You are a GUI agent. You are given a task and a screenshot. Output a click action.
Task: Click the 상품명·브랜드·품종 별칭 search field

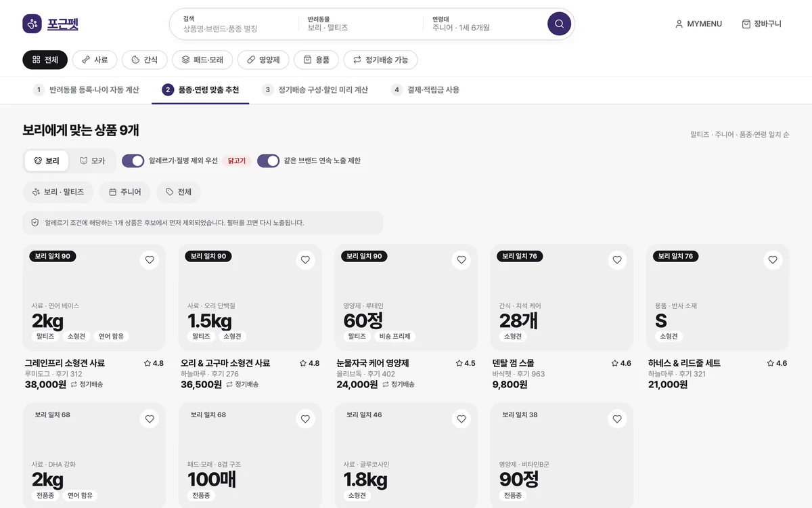235,24
